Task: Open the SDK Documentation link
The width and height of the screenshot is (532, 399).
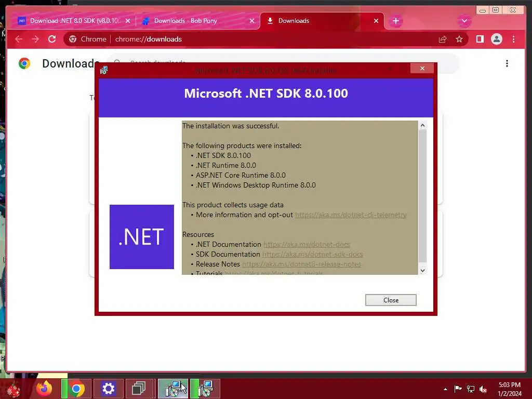Action: 312,254
